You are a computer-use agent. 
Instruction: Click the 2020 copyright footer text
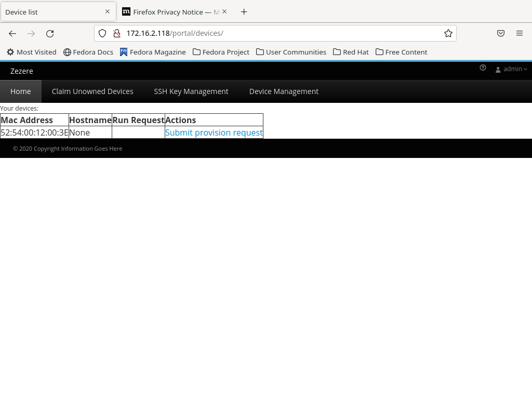68,149
